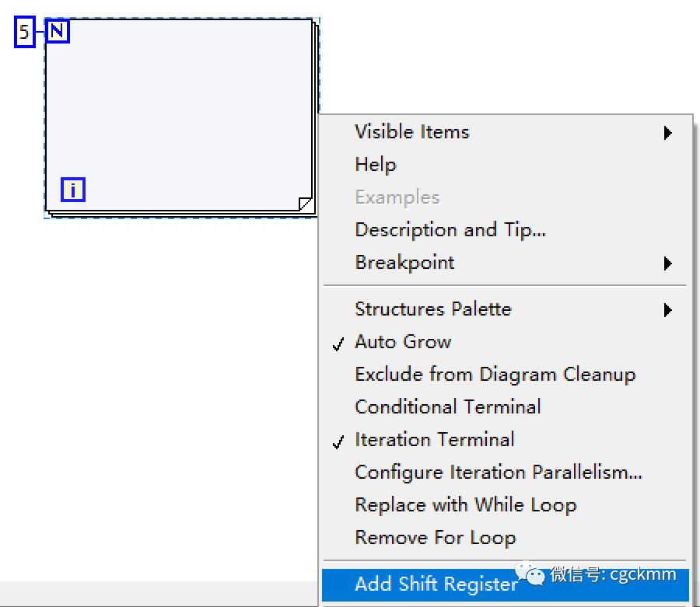Choose Remove For Loop

click(x=435, y=538)
